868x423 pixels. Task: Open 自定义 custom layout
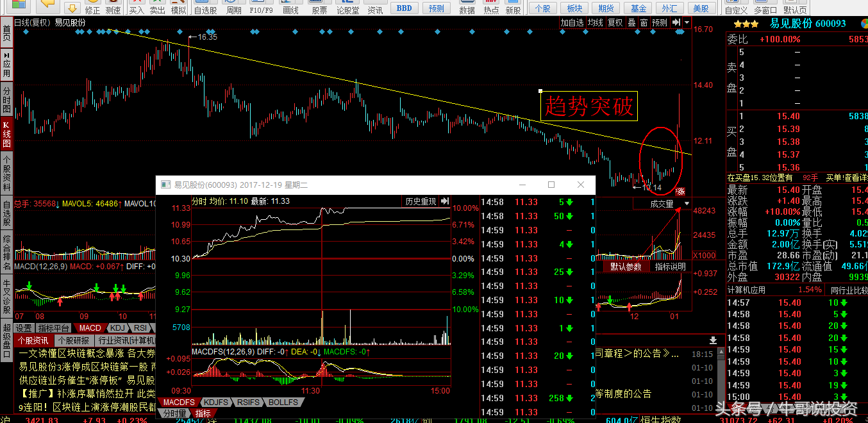(x=736, y=8)
